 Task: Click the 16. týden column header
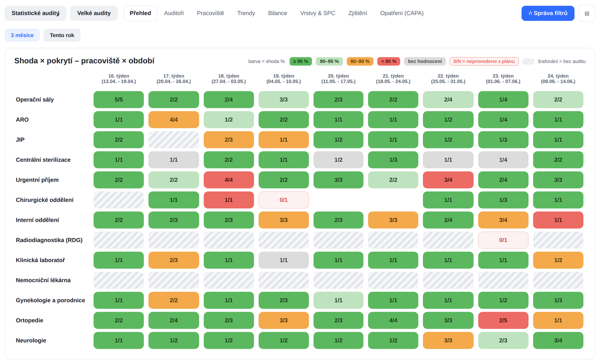coord(119,79)
